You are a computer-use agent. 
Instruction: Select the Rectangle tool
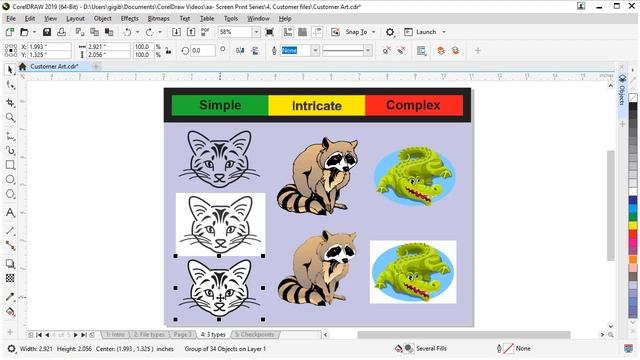coord(10,164)
